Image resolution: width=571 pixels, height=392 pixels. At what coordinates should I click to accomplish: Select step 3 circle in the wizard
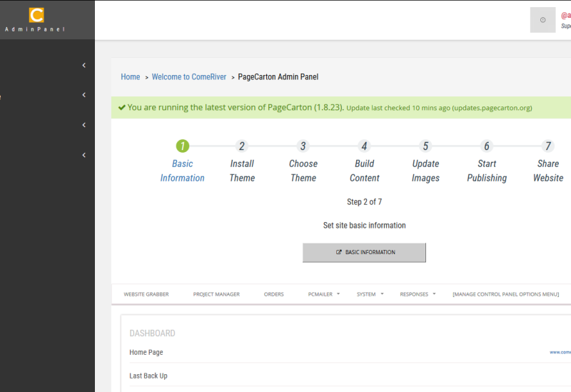(x=303, y=146)
